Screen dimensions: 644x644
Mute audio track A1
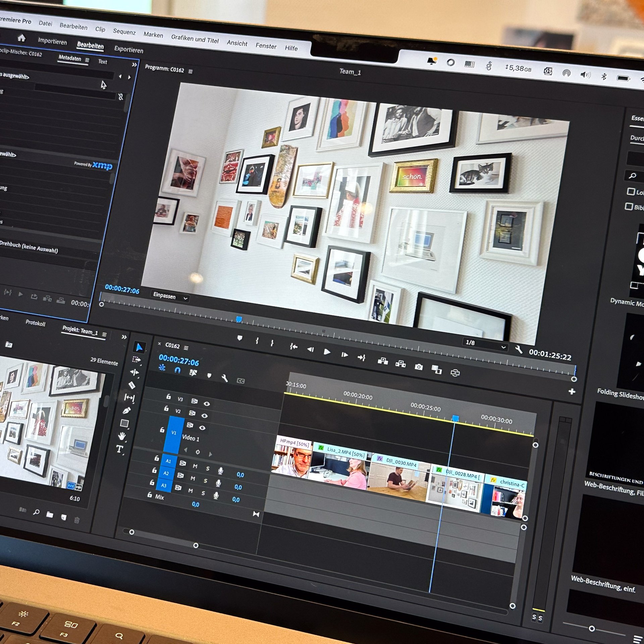coord(195,466)
